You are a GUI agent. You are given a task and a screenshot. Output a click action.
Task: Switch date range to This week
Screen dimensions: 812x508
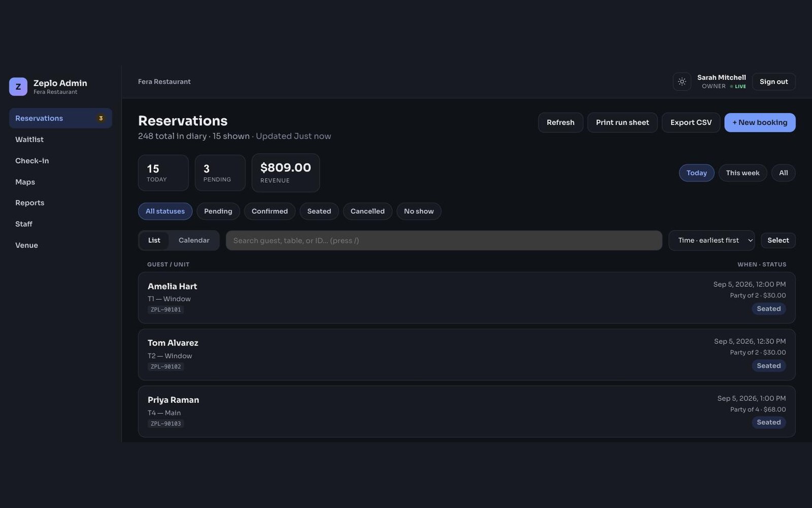coord(742,173)
